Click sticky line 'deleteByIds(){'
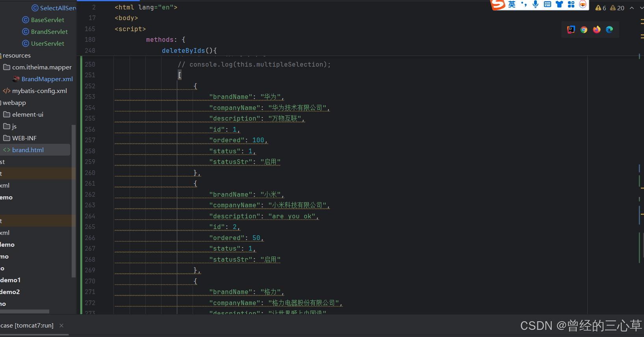Screen dimensions: 644x337 point(189,50)
